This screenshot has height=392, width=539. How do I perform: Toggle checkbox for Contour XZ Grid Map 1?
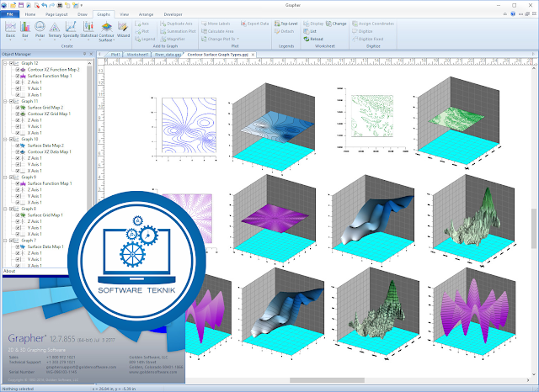point(17,114)
